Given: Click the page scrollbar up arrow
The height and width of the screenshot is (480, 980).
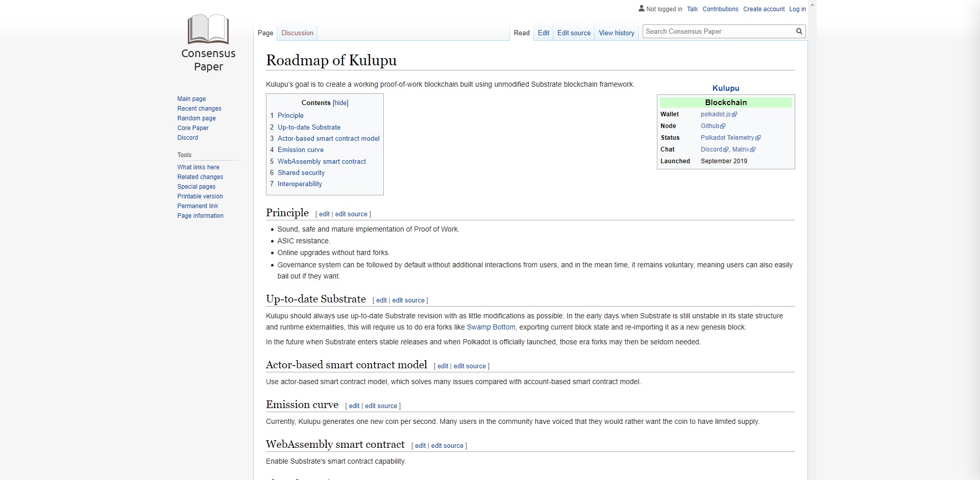Looking at the screenshot, I should [812, 5].
